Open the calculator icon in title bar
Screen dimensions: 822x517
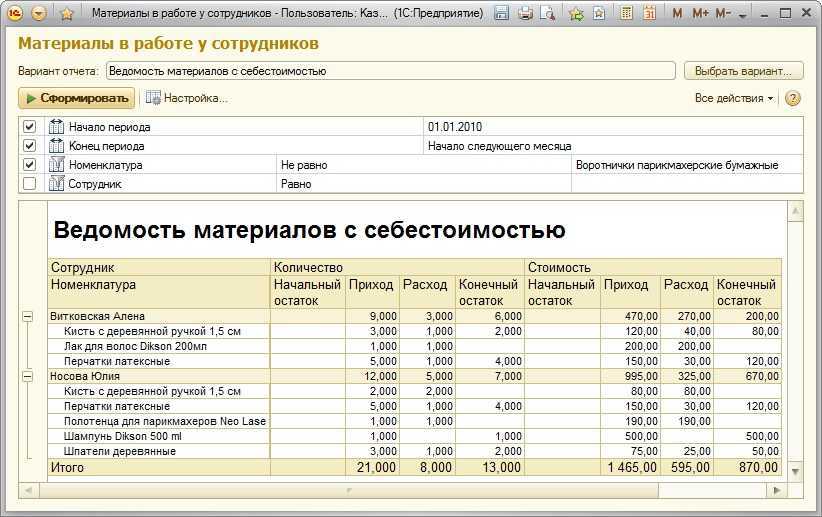pos(626,14)
